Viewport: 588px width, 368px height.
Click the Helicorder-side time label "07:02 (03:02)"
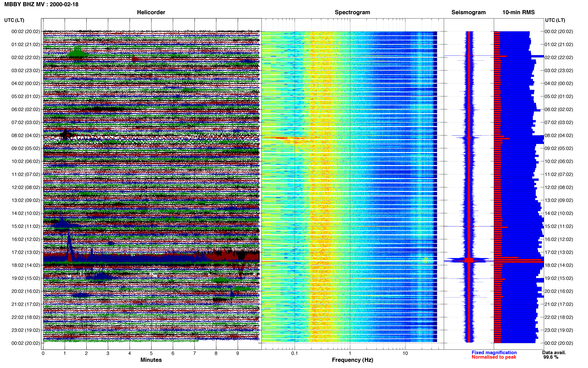(x=26, y=122)
